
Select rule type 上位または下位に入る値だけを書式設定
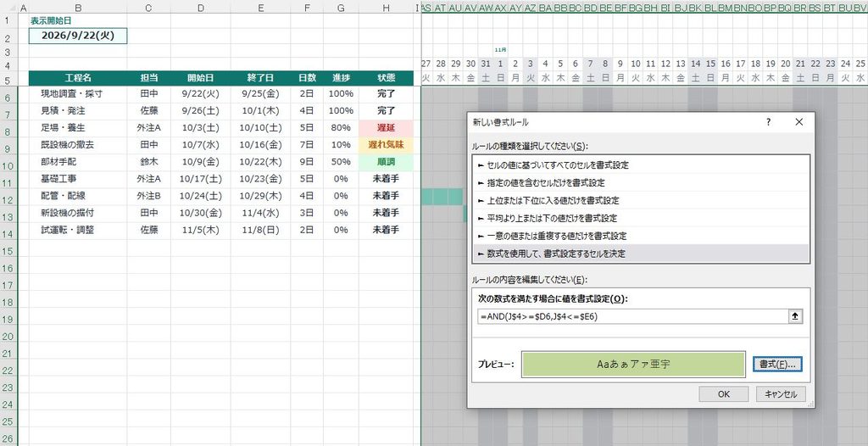pos(642,200)
